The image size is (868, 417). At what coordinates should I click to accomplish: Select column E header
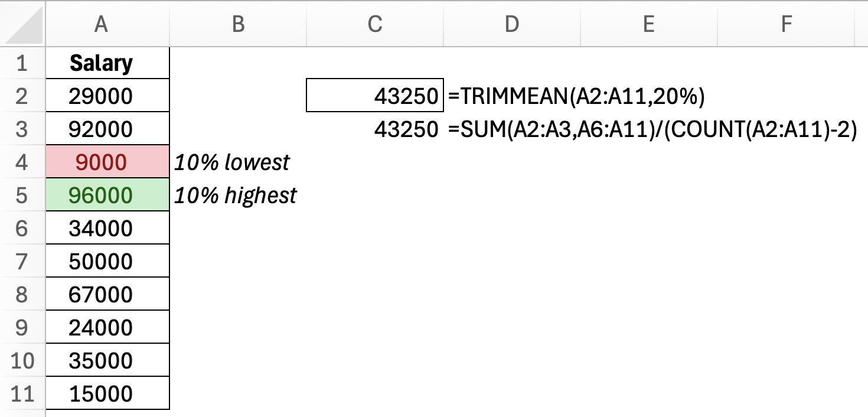(648, 24)
